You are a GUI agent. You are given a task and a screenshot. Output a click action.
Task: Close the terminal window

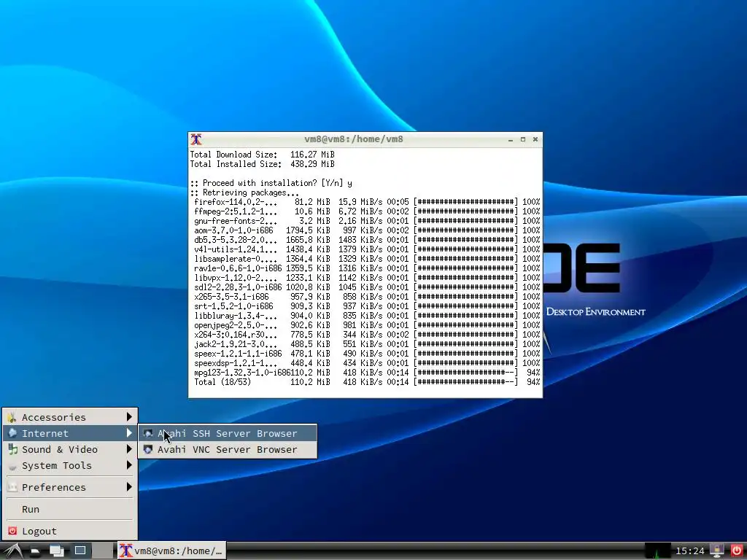[535, 139]
